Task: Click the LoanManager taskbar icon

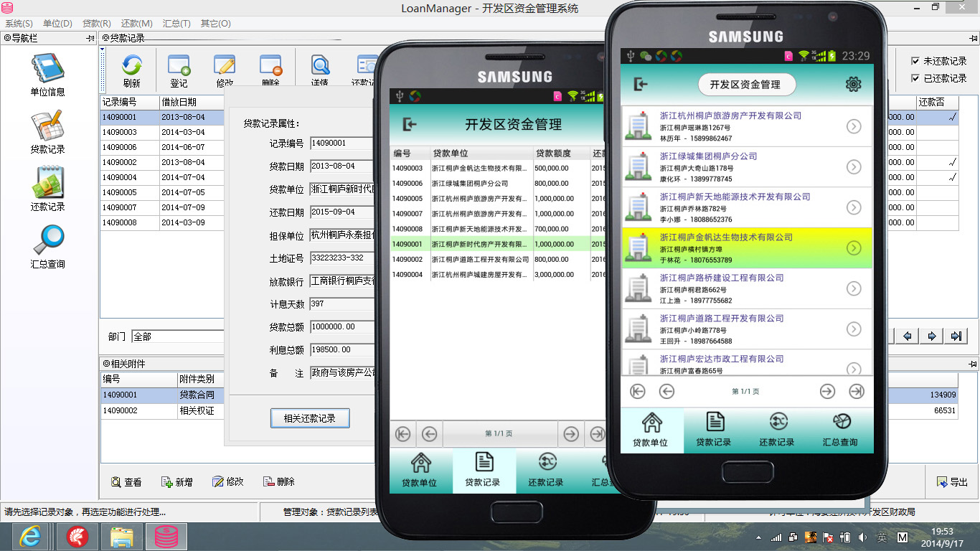Action: point(166,536)
